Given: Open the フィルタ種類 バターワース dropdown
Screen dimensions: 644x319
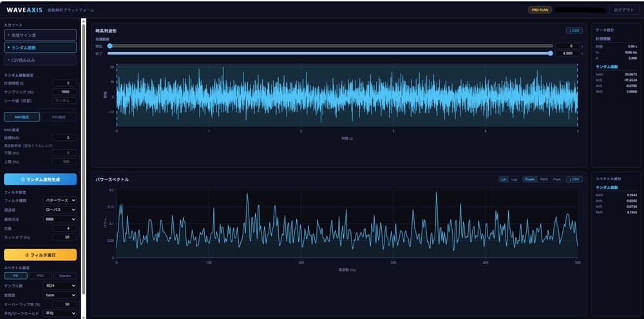Looking at the screenshot, I should tap(59, 200).
